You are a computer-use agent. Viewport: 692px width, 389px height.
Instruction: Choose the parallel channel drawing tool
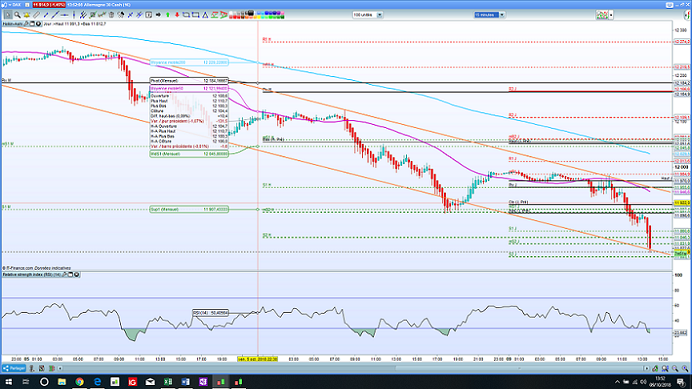point(83,15)
